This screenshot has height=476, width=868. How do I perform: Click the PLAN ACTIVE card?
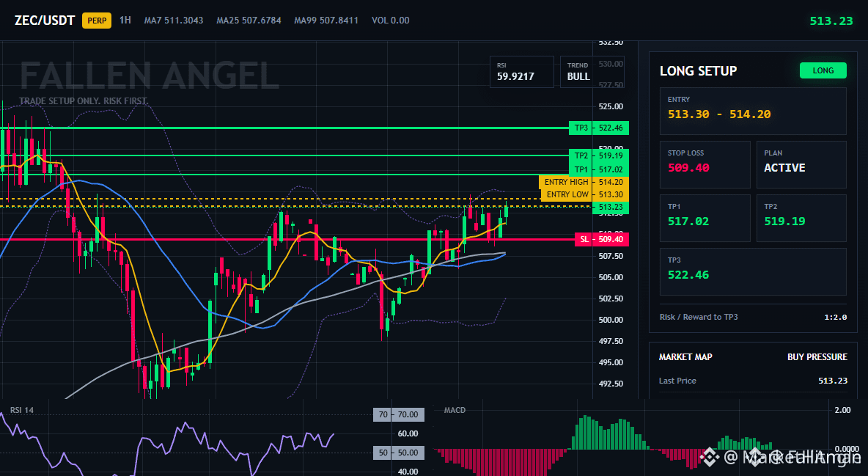[801, 164]
